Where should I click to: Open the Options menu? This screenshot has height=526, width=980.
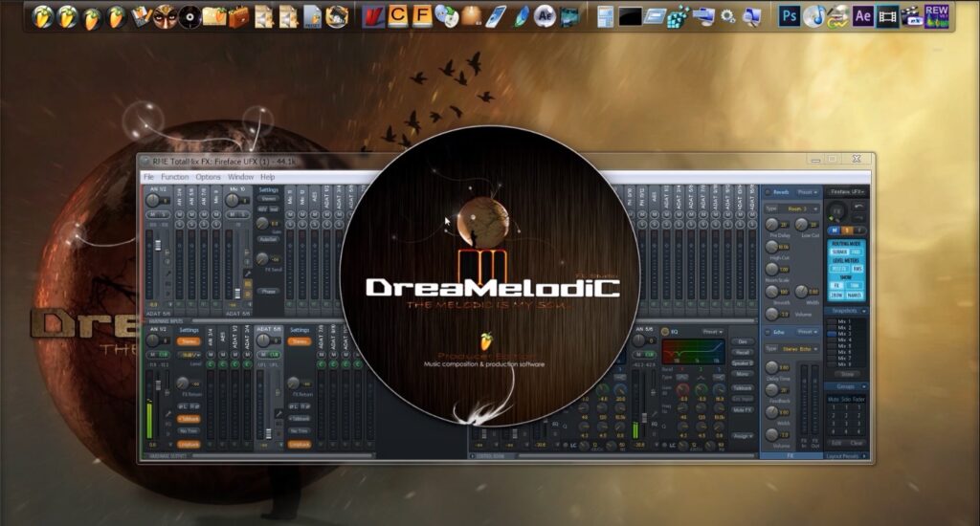(x=208, y=177)
